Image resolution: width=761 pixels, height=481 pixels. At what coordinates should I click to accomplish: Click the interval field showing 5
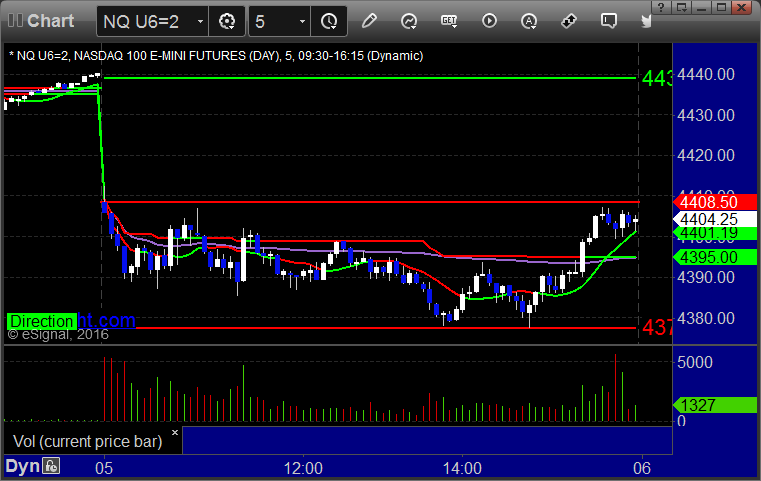click(279, 21)
